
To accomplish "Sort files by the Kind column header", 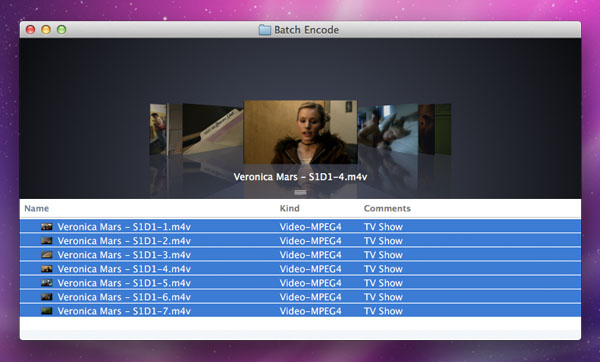I will tap(290, 209).
